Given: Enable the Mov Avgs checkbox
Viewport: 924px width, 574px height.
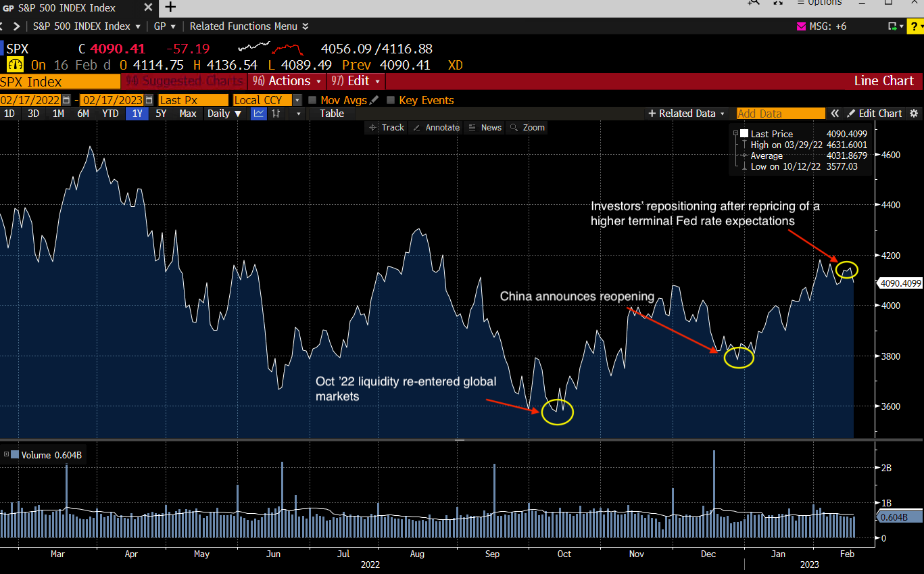Looking at the screenshot, I should (x=312, y=99).
